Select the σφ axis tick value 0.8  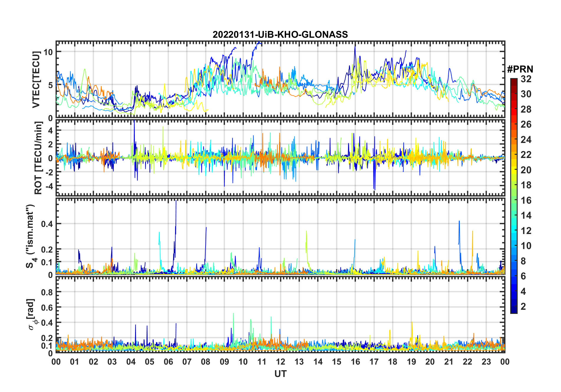coord(47,292)
